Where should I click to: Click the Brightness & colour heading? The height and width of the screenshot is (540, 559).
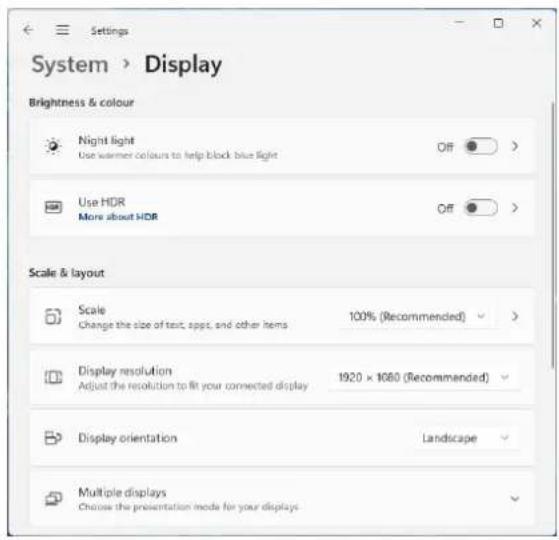pos(81,103)
